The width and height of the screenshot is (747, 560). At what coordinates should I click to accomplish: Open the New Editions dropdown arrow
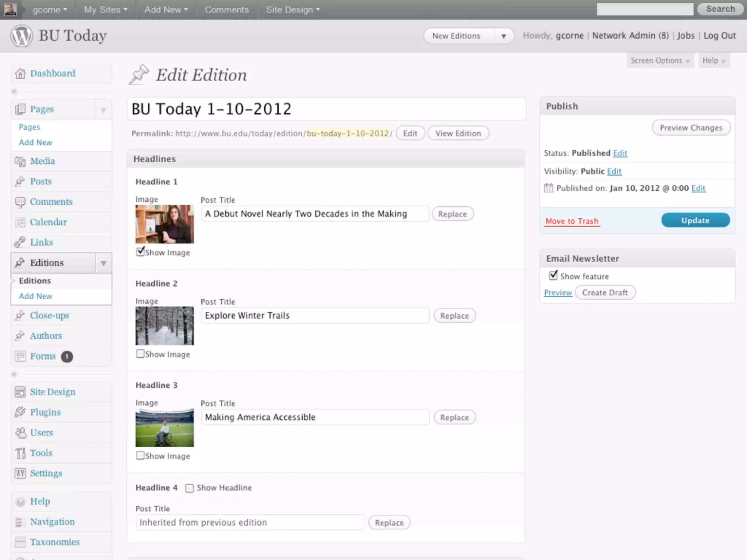[504, 36]
